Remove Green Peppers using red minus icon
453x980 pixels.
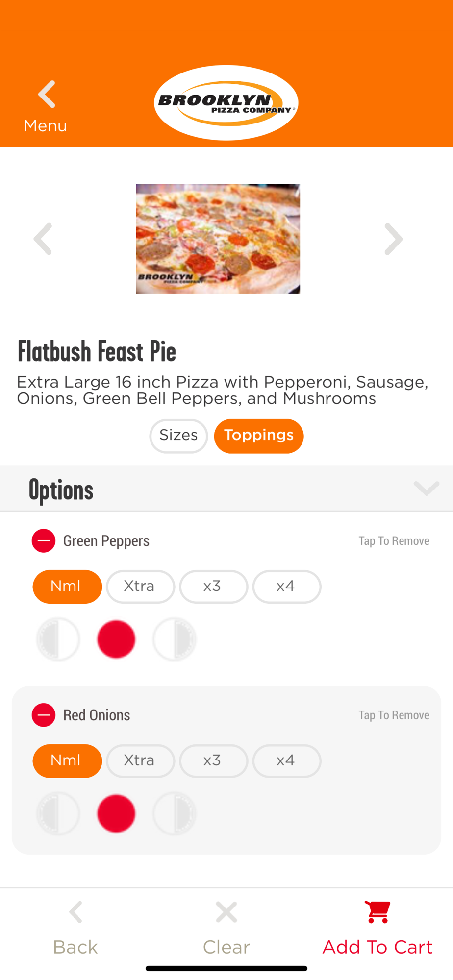coord(44,541)
